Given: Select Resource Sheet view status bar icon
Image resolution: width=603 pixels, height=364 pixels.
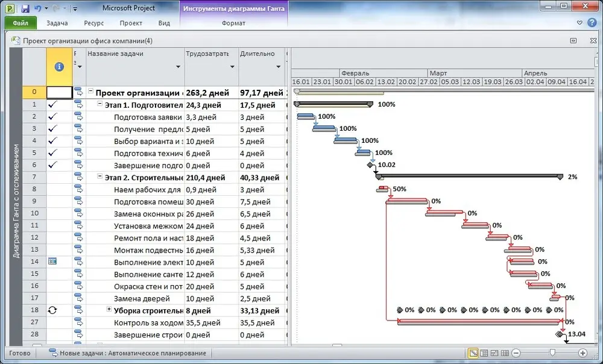Looking at the screenshot, I should [x=505, y=353].
